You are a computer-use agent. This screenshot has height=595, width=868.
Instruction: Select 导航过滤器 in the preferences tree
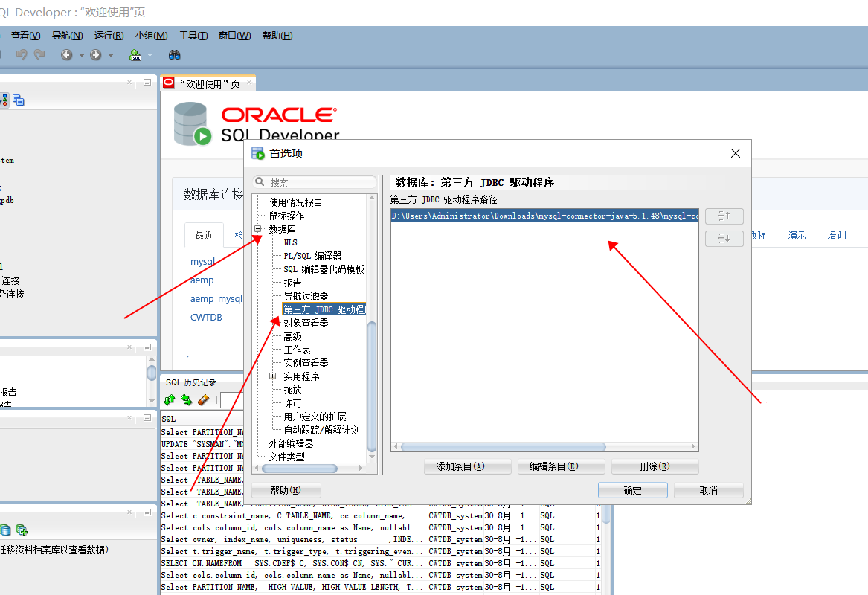(306, 296)
